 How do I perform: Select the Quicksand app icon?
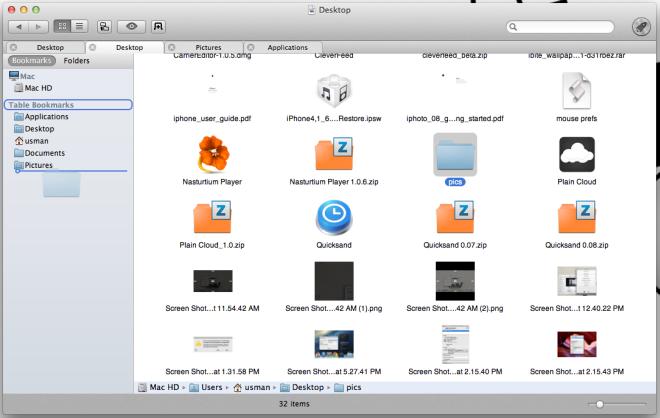tap(334, 217)
